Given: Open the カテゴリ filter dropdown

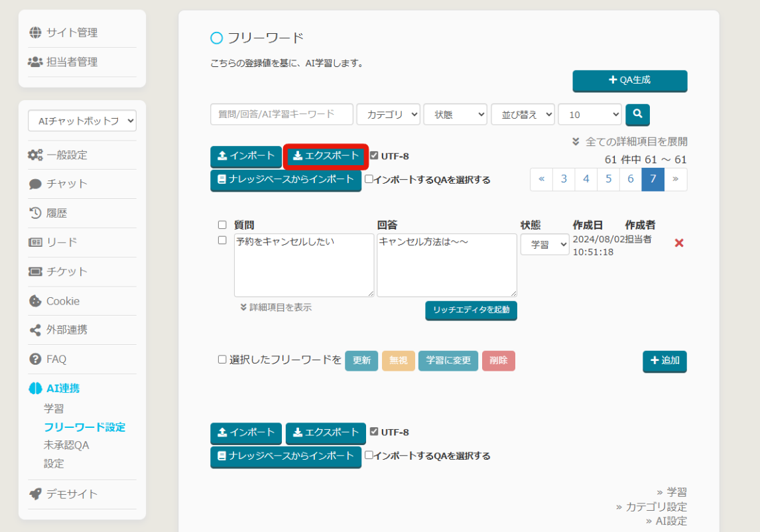Looking at the screenshot, I should coord(388,114).
